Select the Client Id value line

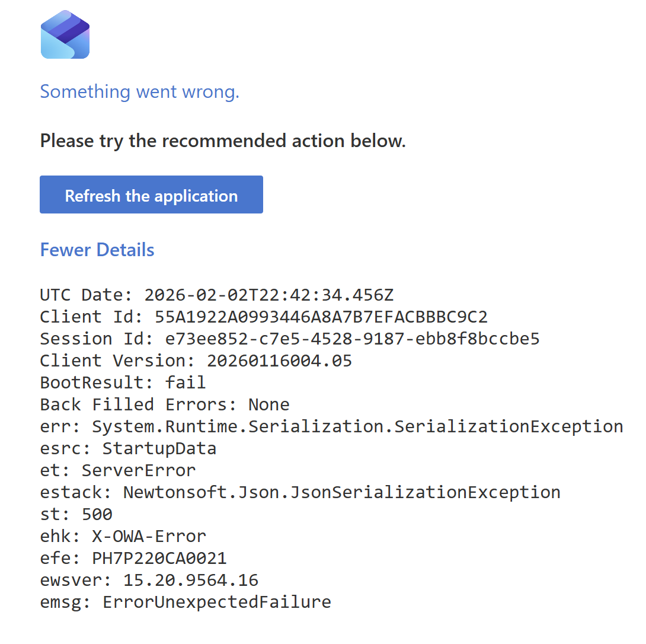pos(264,317)
